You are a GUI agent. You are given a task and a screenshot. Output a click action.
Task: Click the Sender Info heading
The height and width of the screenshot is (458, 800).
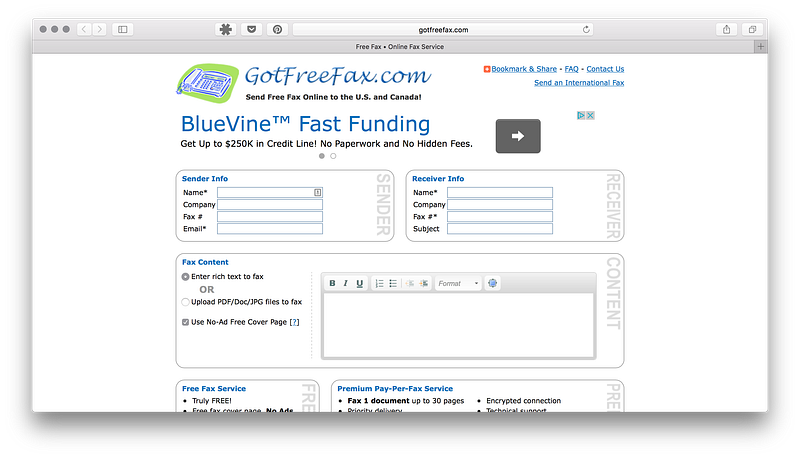205,179
